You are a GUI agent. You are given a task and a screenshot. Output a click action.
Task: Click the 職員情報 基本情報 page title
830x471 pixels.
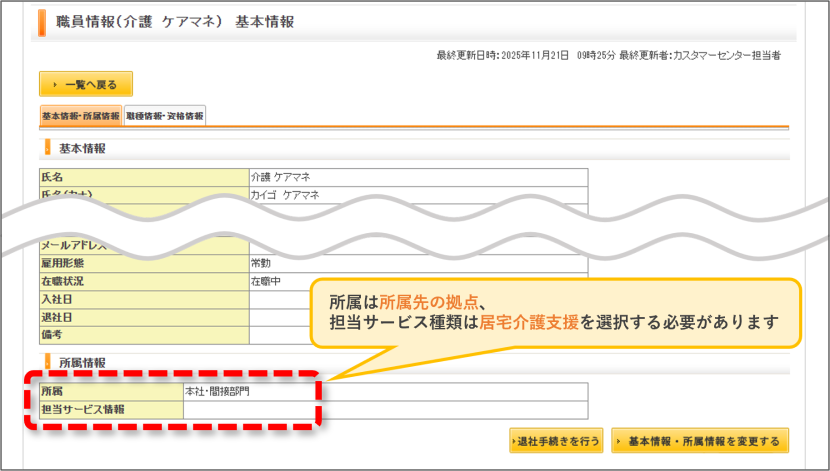175,22
